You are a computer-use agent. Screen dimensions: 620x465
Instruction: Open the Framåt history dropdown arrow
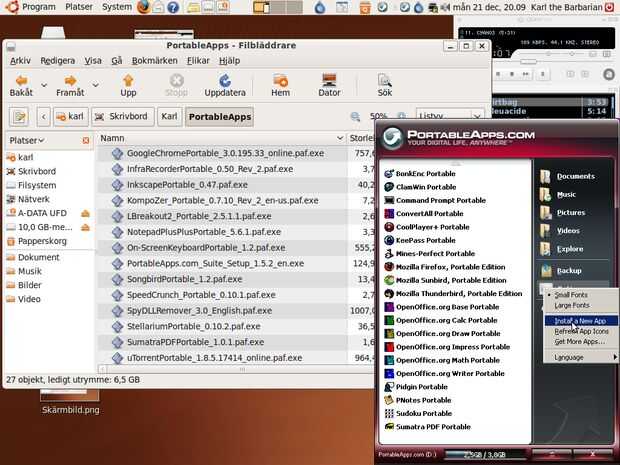click(x=95, y=85)
